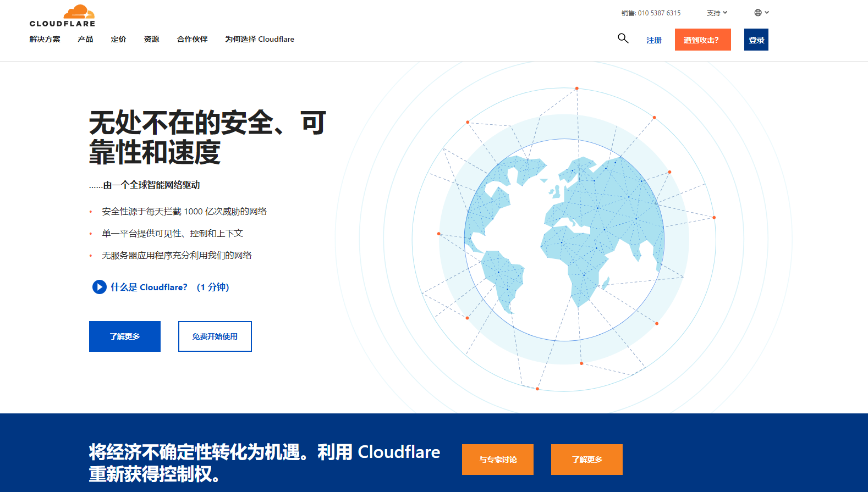The height and width of the screenshot is (492, 868).
Task: Open the 什么是 Cloudflare? (1 分钟) link
Action: 170,287
